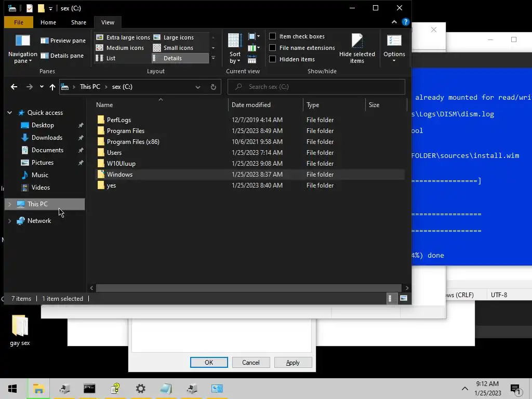Click OK in the background dialog
This screenshot has width=532, height=399.
coord(209,362)
